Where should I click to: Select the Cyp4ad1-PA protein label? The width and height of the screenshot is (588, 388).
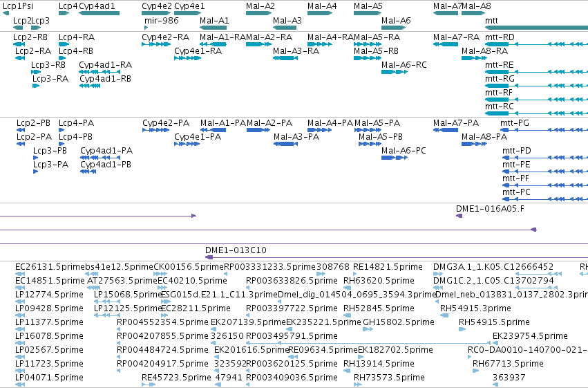[106, 151]
